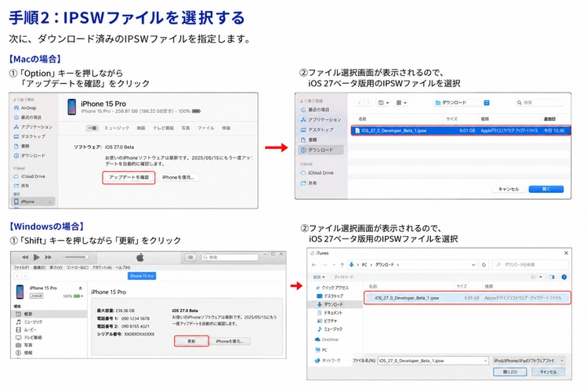The height and width of the screenshot is (392, 587).
Task: Click the iTunes 検索 search field
Action: [230, 257]
